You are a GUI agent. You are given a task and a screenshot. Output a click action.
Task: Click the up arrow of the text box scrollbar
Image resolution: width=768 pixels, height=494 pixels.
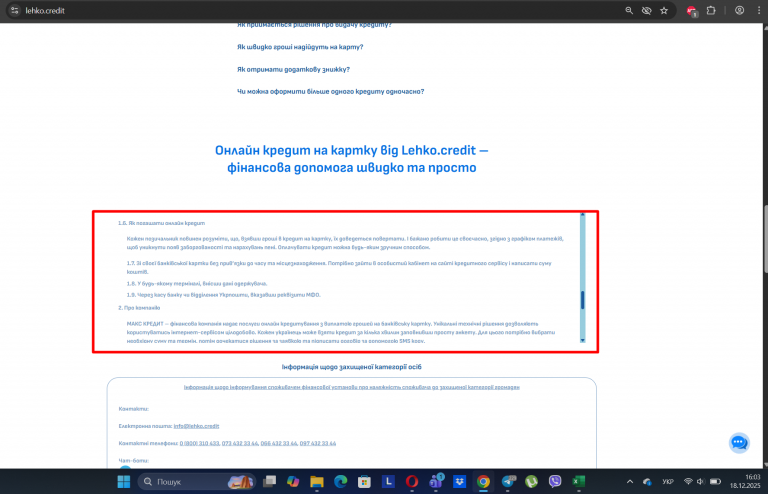click(582, 214)
